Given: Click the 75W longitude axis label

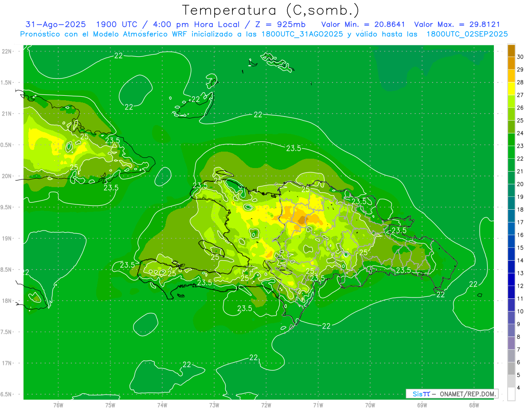Looking at the screenshot, I should (x=110, y=405).
